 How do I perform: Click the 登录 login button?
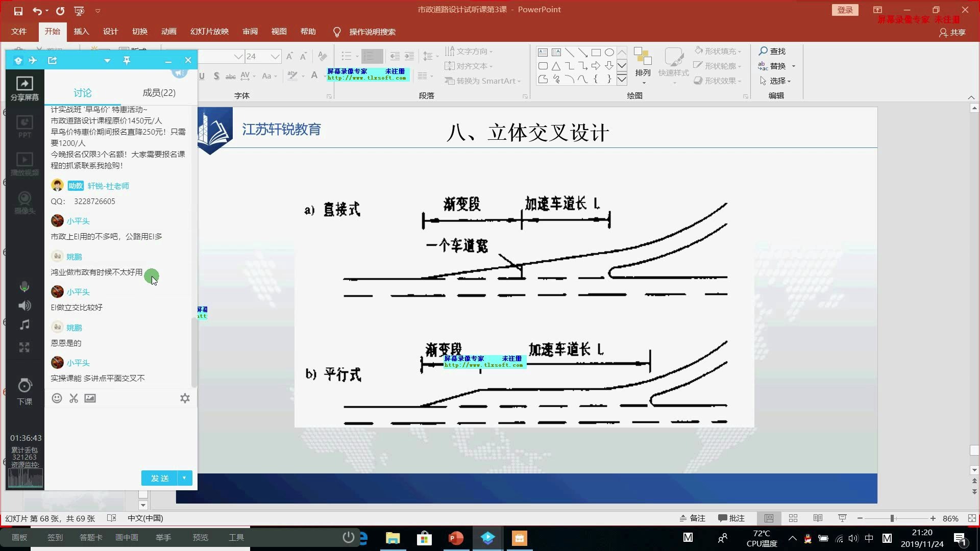pyautogui.click(x=845, y=10)
